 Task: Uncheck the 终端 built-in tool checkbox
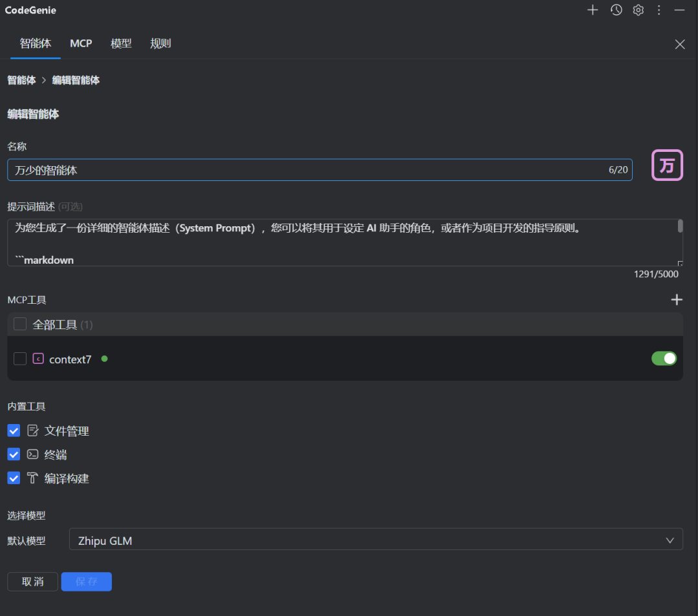14,454
